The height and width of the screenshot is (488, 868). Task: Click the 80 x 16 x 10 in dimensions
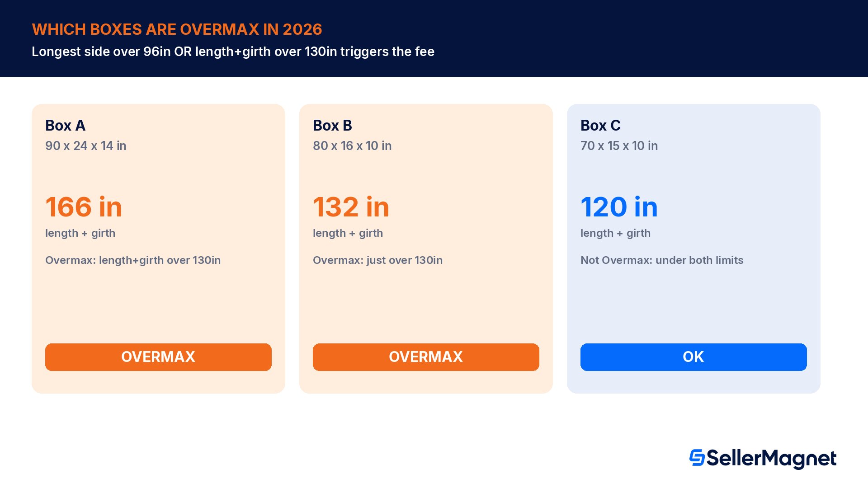[352, 145]
